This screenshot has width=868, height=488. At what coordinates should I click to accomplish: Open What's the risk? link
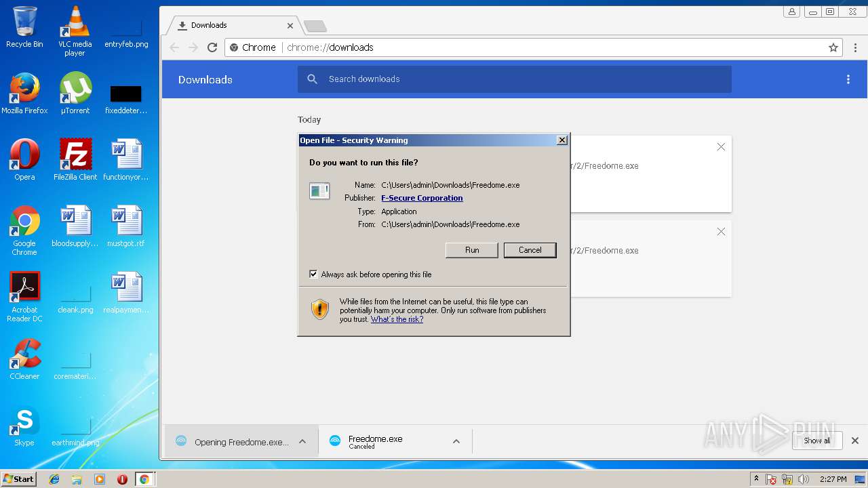point(397,319)
